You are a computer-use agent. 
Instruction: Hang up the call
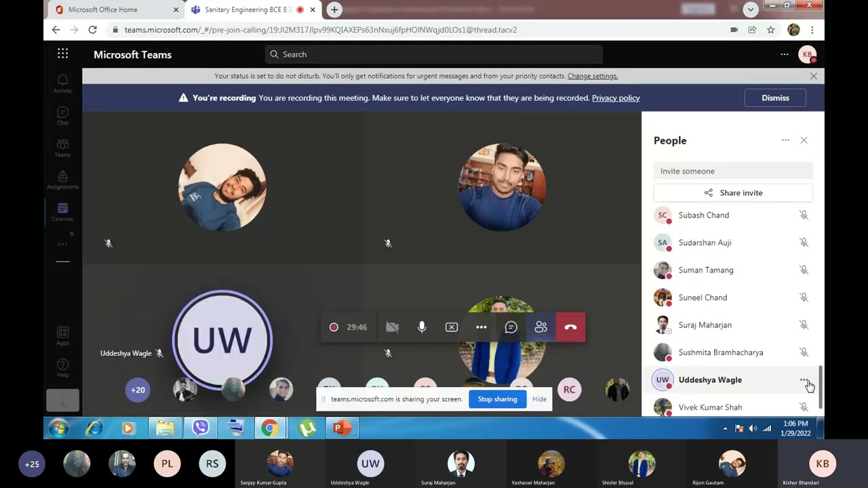click(x=570, y=327)
